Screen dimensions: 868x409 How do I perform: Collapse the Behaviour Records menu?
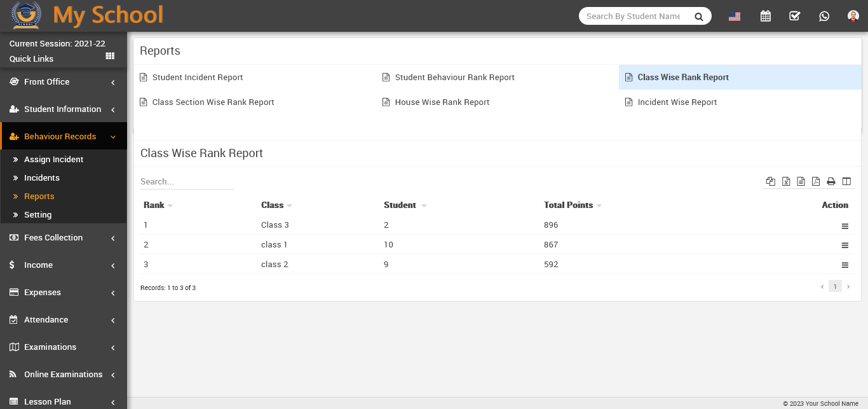click(64, 137)
